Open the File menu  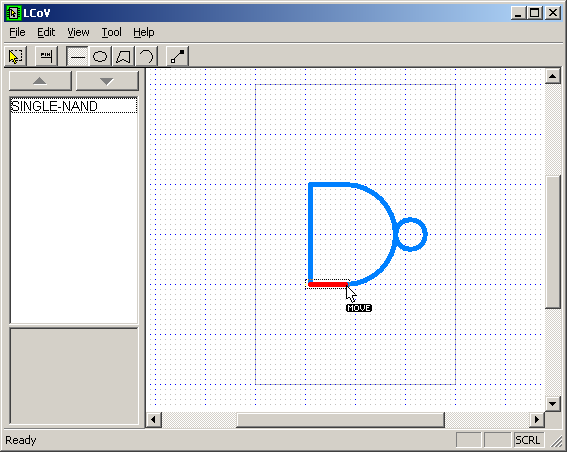17,33
